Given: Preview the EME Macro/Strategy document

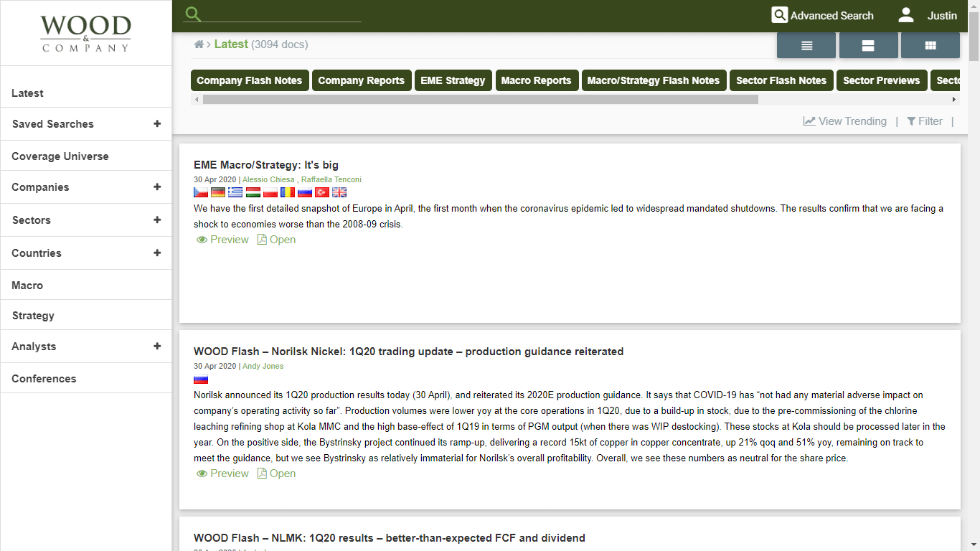Looking at the screenshot, I should [222, 240].
